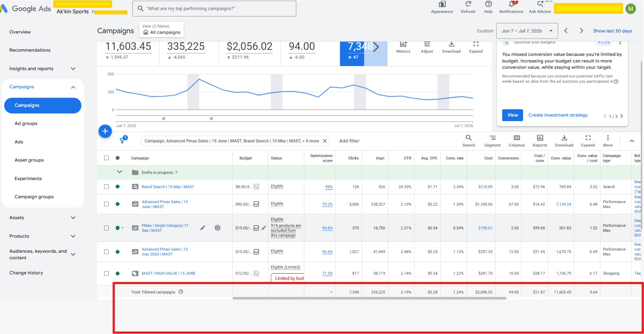Open Brand Search campaign link
This screenshot has height=334, width=644.
pyautogui.click(x=168, y=187)
